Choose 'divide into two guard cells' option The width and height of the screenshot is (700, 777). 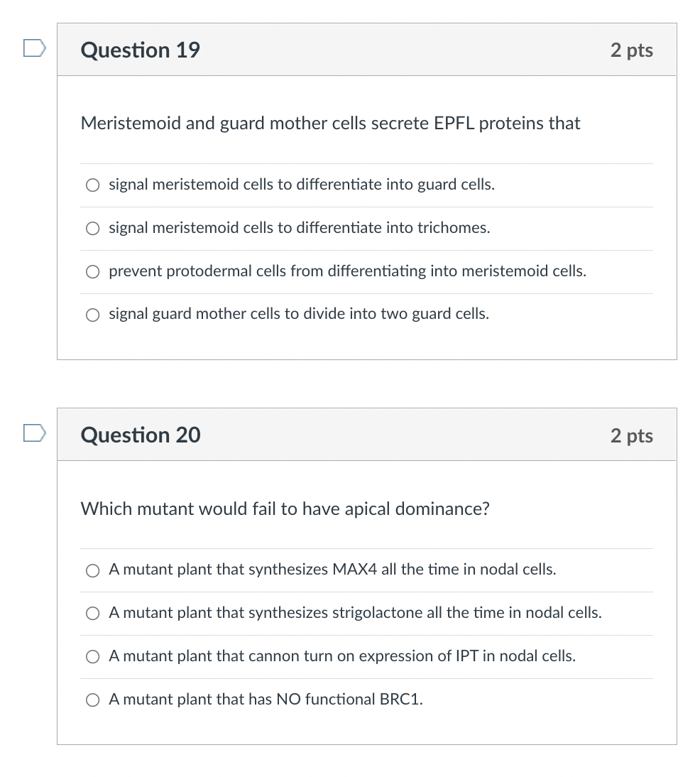92,315
